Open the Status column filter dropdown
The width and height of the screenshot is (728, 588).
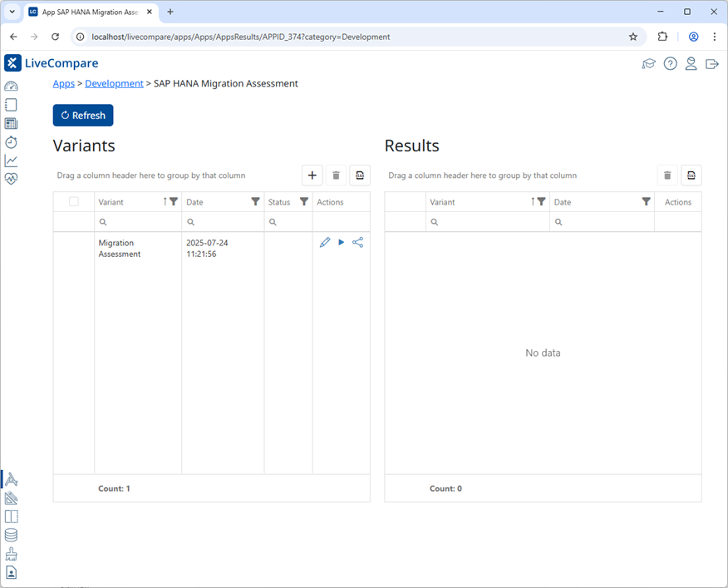click(x=304, y=202)
